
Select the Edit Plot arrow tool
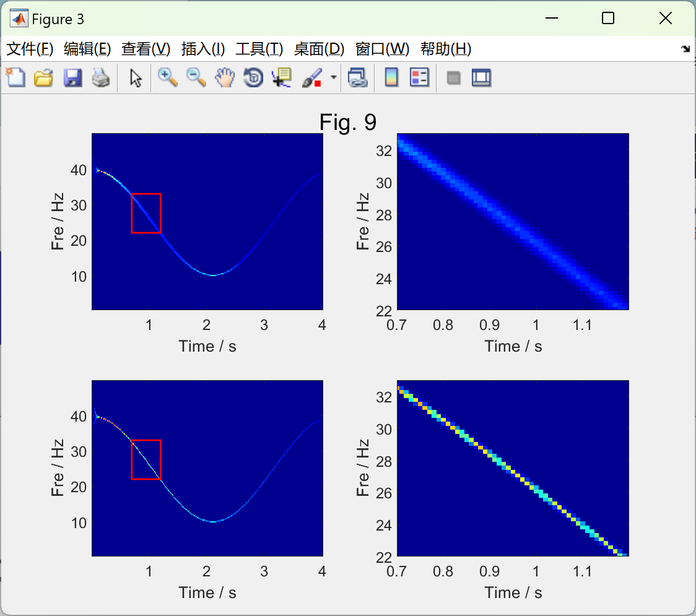136,78
